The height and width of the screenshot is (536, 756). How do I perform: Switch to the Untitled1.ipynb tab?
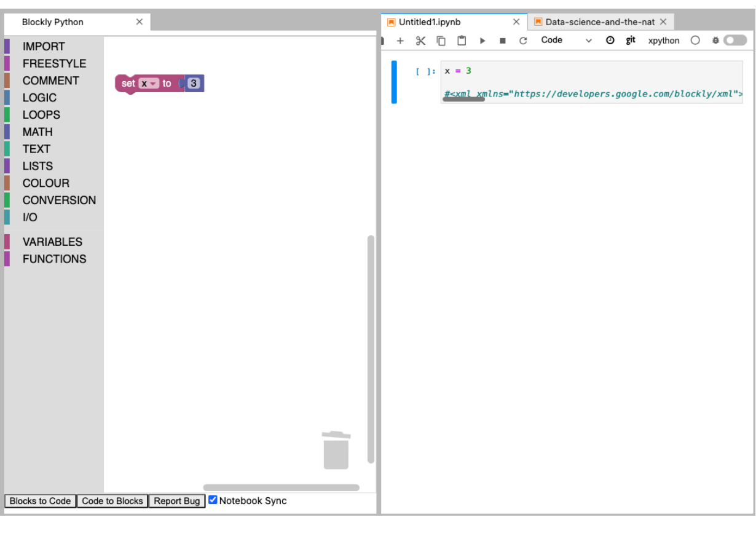pos(454,22)
